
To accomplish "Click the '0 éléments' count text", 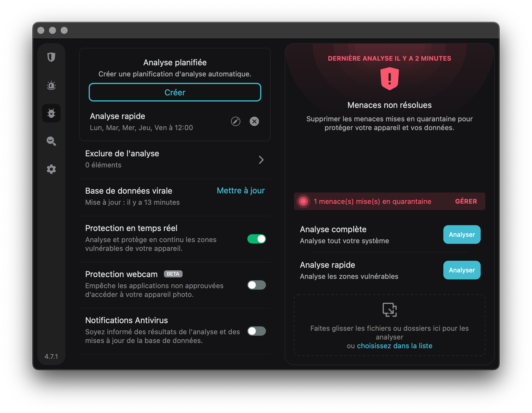I will (103, 165).
